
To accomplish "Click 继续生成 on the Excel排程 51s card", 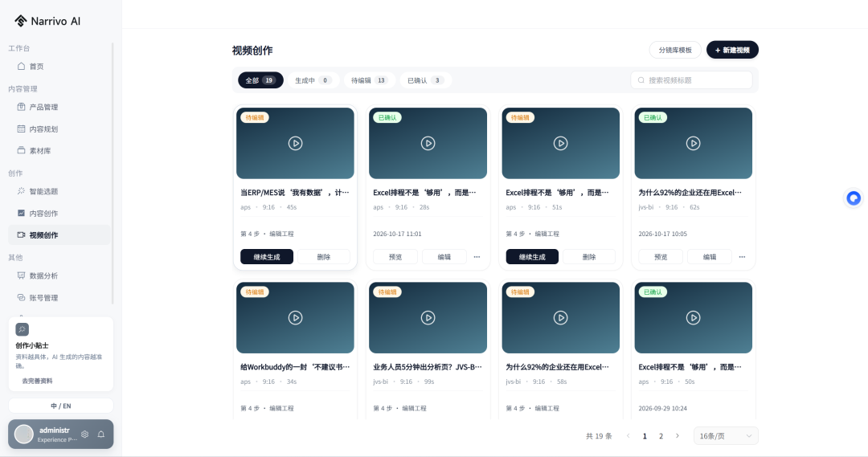I will pos(532,257).
